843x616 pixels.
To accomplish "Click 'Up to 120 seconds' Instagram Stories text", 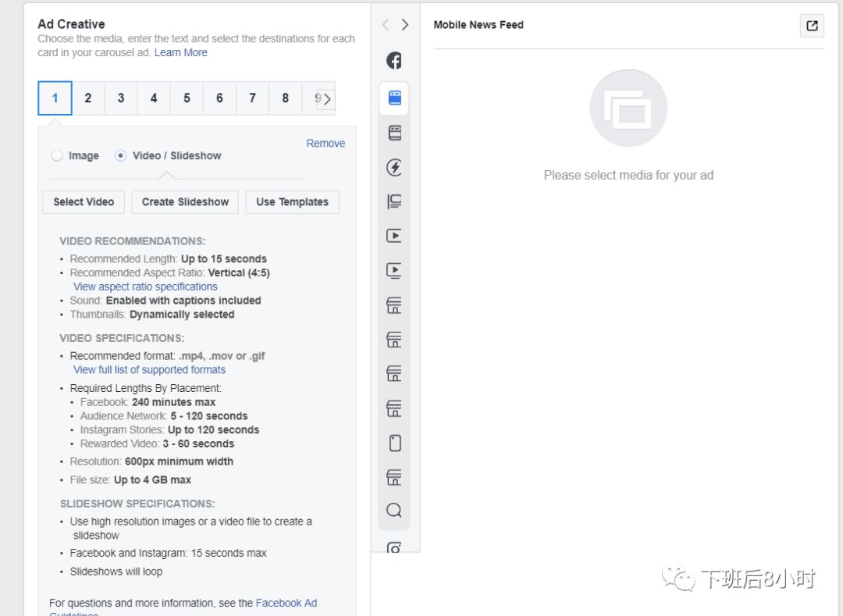I will pyautogui.click(x=213, y=430).
